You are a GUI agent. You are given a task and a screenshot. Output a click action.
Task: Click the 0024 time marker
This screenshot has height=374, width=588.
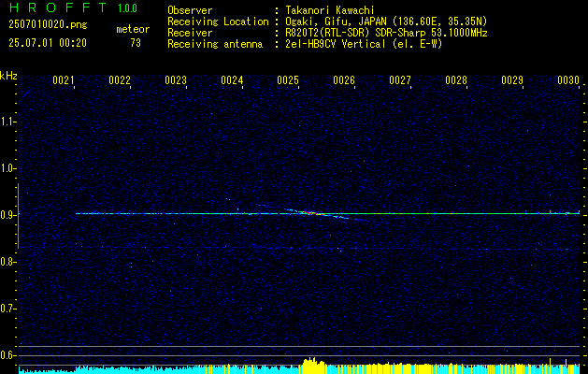click(x=232, y=80)
